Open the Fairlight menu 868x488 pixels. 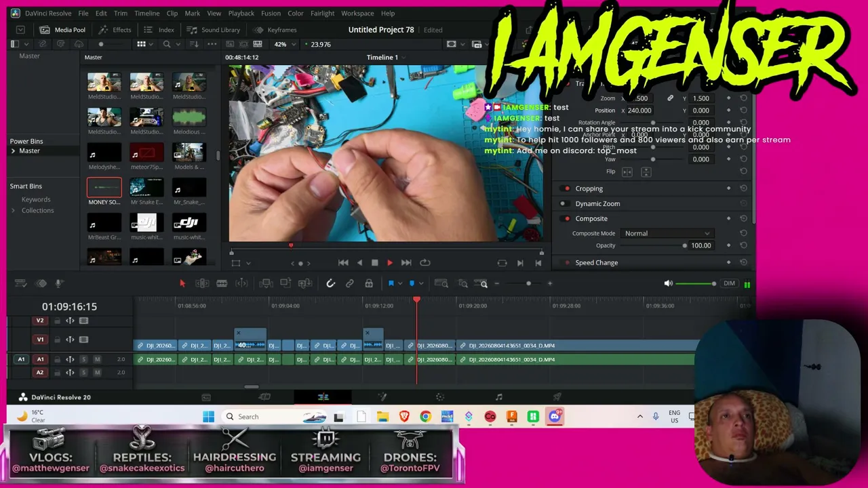pyautogui.click(x=322, y=13)
